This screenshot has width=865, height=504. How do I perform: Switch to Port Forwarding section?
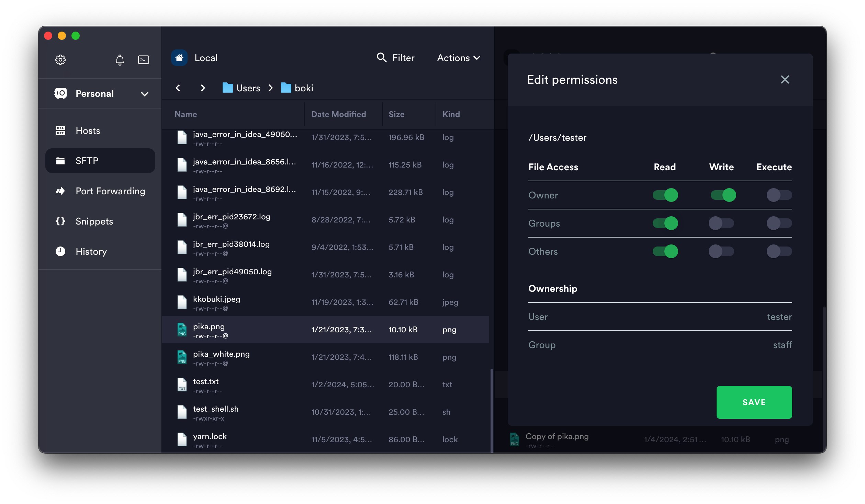[110, 191]
